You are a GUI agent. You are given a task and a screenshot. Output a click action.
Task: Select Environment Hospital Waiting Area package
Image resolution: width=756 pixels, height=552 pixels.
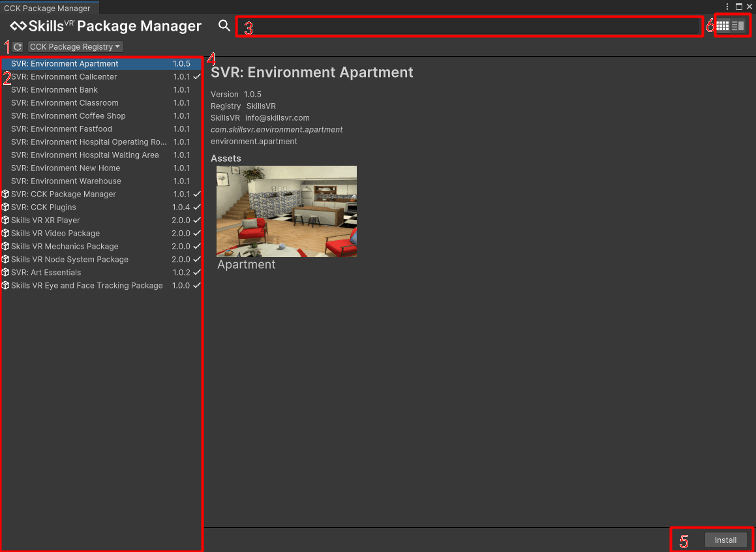tap(100, 155)
